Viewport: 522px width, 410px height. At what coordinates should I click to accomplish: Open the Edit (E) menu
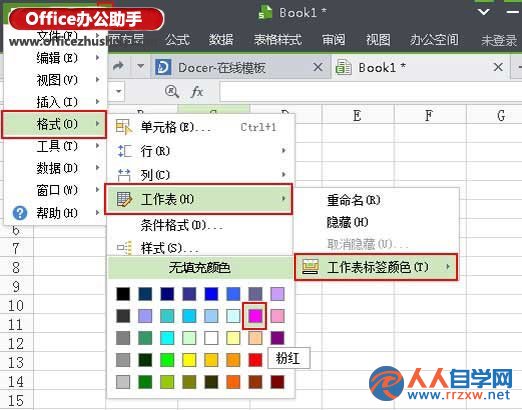click(55, 58)
